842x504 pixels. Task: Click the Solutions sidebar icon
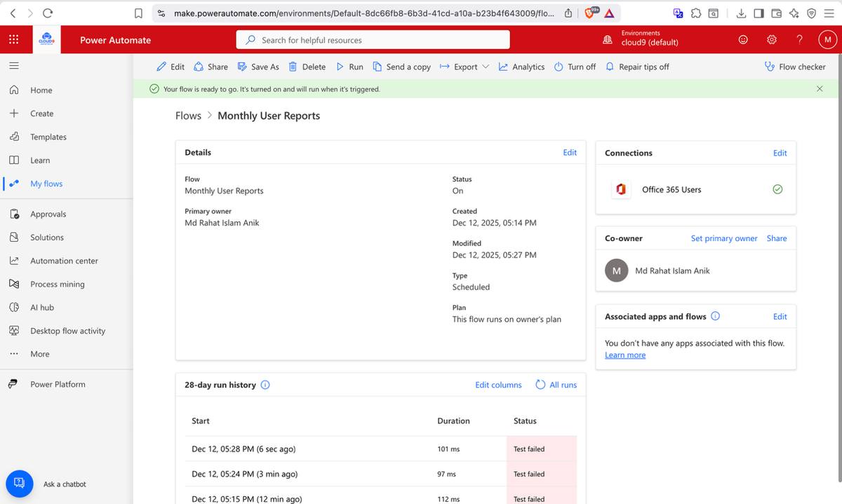tap(14, 237)
